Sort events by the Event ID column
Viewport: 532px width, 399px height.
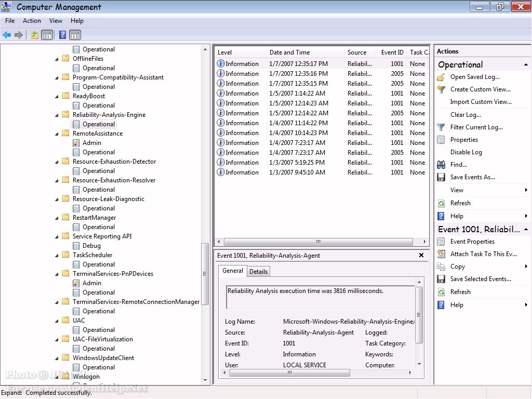tap(392, 52)
